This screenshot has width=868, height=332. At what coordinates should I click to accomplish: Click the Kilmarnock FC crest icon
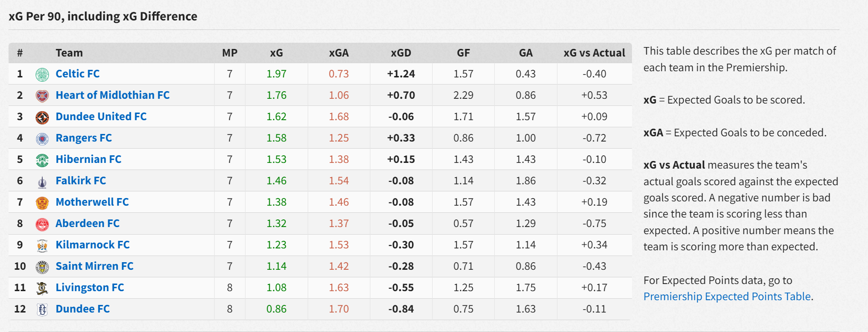click(42, 246)
